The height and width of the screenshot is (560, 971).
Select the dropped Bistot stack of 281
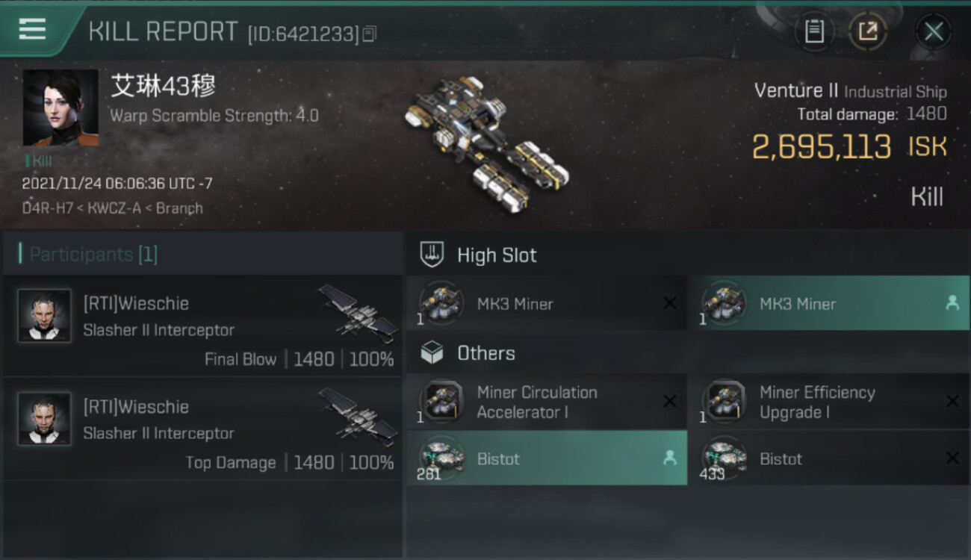(547, 458)
